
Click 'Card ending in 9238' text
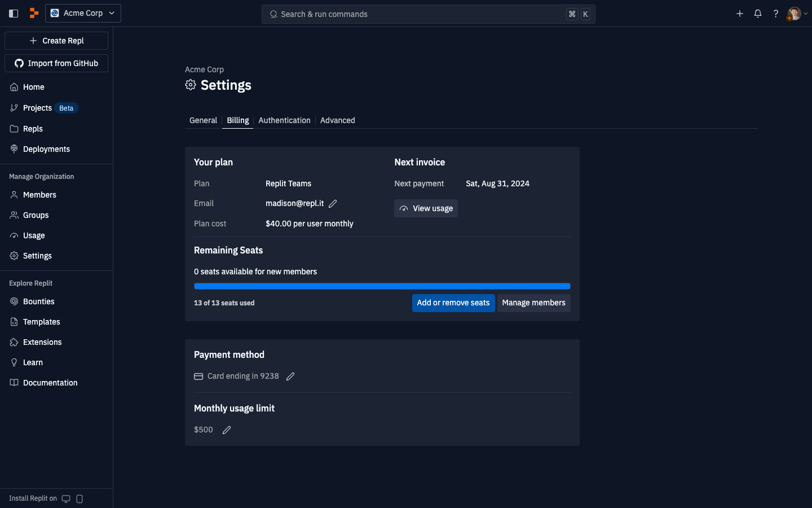pyautogui.click(x=243, y=376)
